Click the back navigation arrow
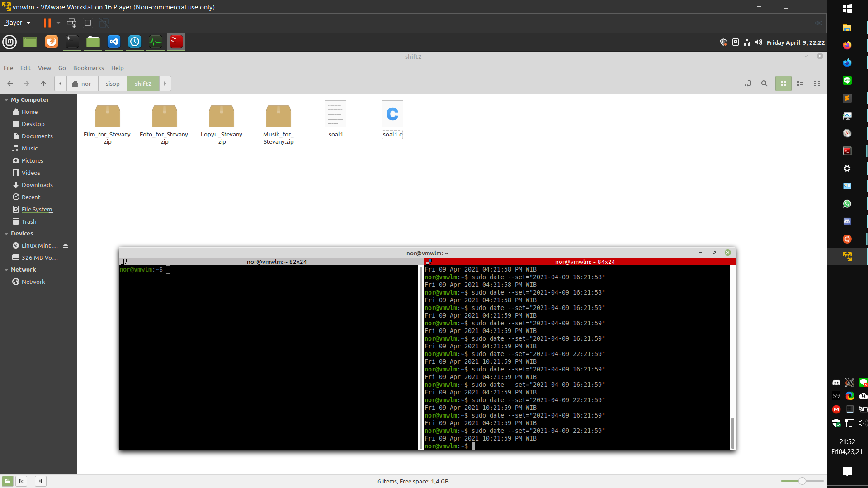Screen dimensions: 868x488 [x=9, y=84]
